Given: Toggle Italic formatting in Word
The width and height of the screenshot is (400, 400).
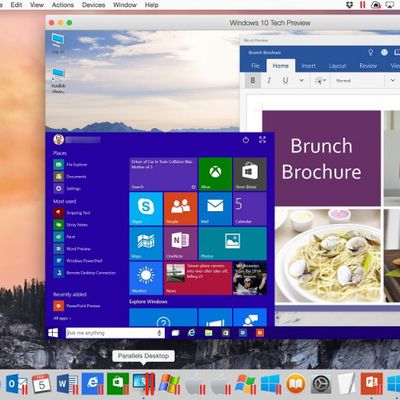Looking at the screenshot, I should (269, 80).
